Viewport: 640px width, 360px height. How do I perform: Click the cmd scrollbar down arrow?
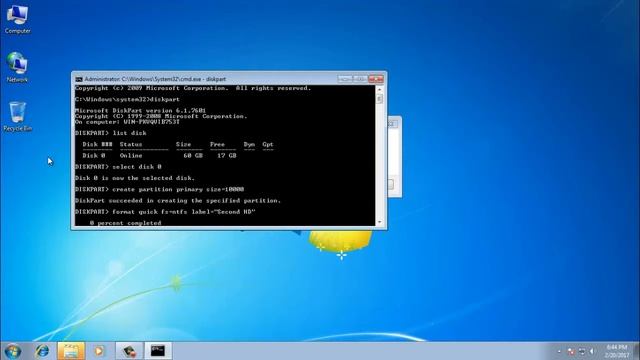click(380, 222)
